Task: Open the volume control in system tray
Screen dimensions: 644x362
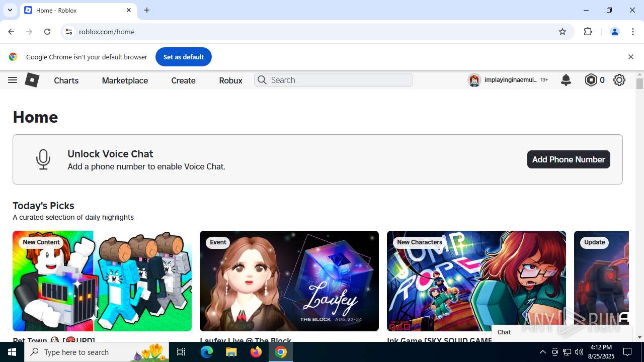Action: tap(579, 352)
